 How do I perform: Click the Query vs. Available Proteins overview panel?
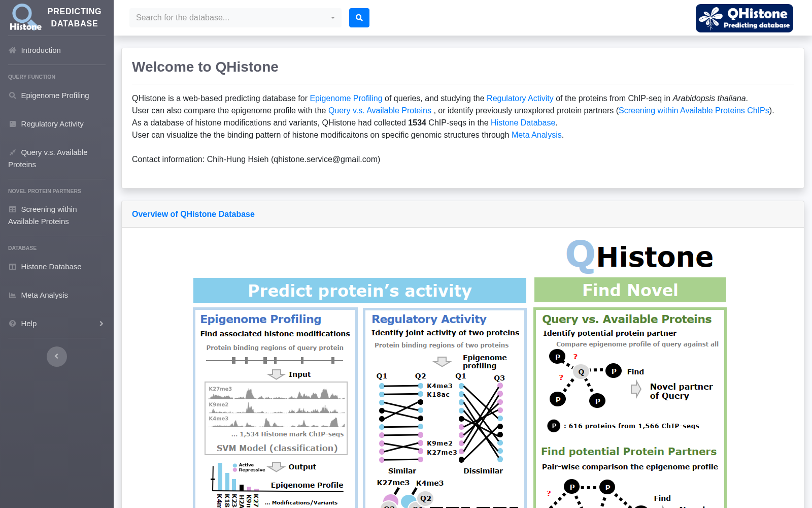pos(630,408)
